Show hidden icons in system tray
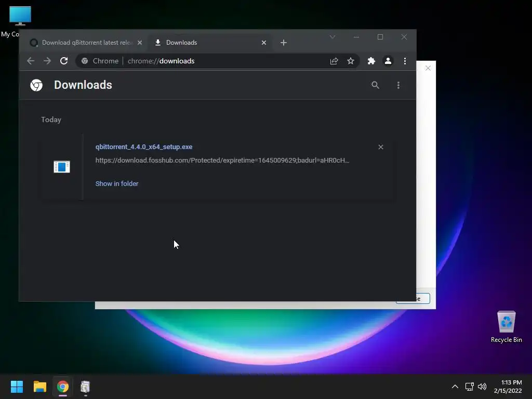The height and width of the screenshot is (399, 532). point(455,387)
